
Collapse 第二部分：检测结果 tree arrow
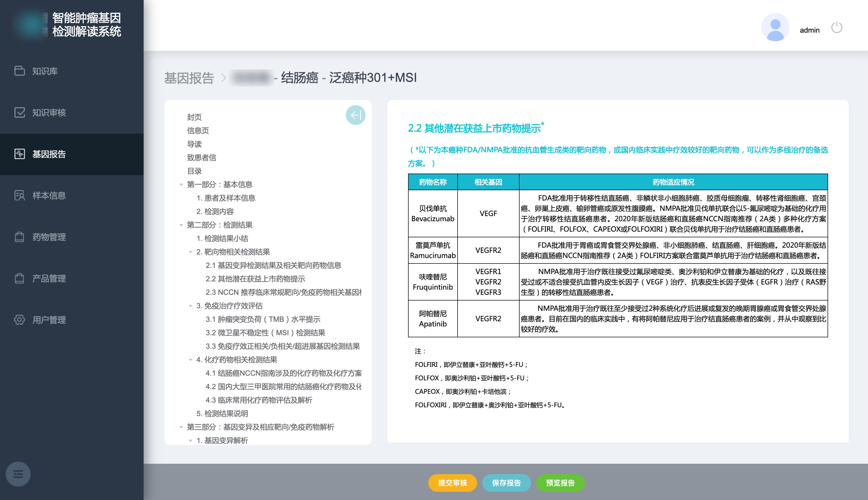[181, 225]
